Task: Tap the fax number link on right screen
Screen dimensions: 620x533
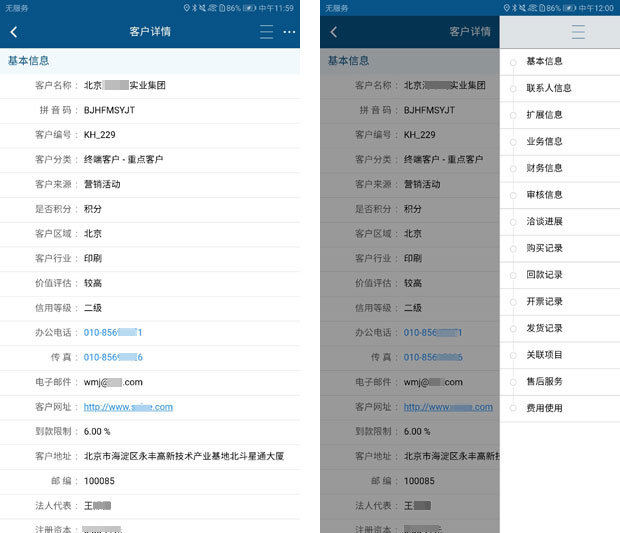Action: point(433,357)
